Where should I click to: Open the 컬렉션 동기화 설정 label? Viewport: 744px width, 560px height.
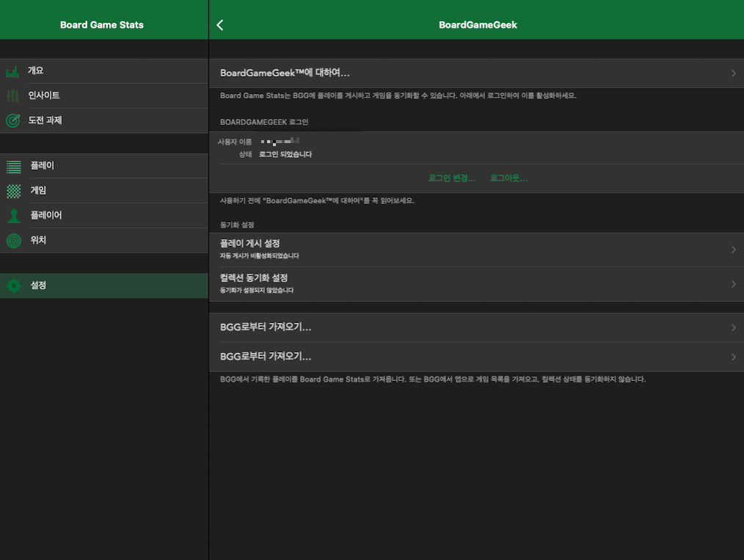tap(254, 277)
